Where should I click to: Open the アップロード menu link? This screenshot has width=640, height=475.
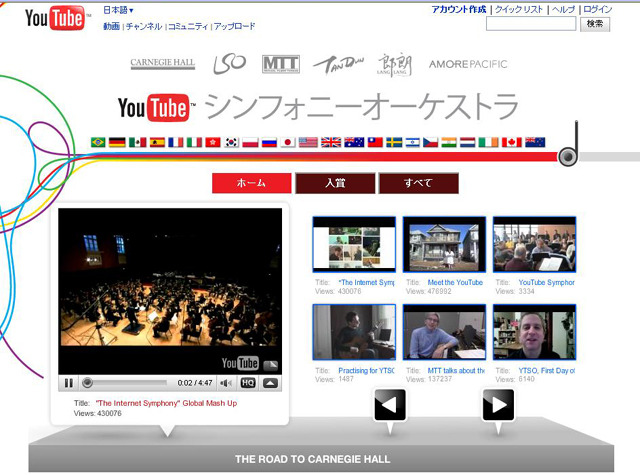235,27
